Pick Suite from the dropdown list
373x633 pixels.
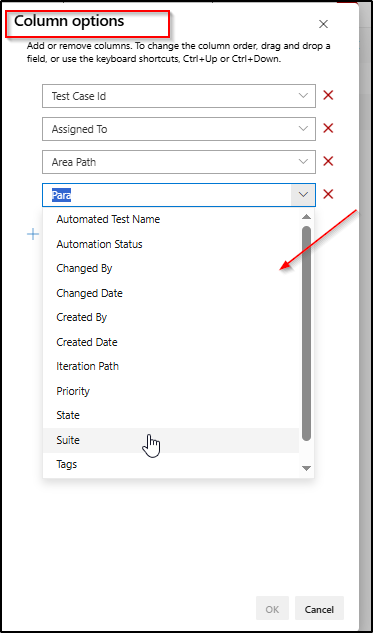pyautogui.click(x=171, y=440)
